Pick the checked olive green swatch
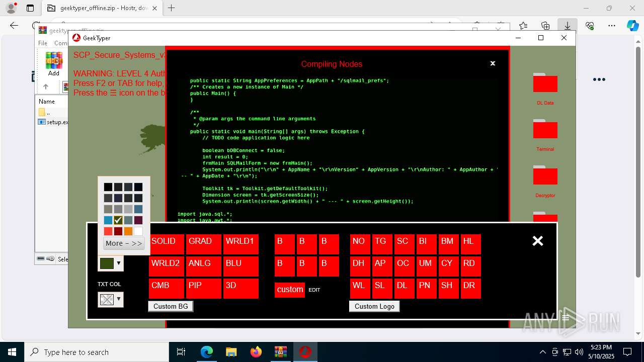This screenshot has width=644, height=362. (118, 220)
